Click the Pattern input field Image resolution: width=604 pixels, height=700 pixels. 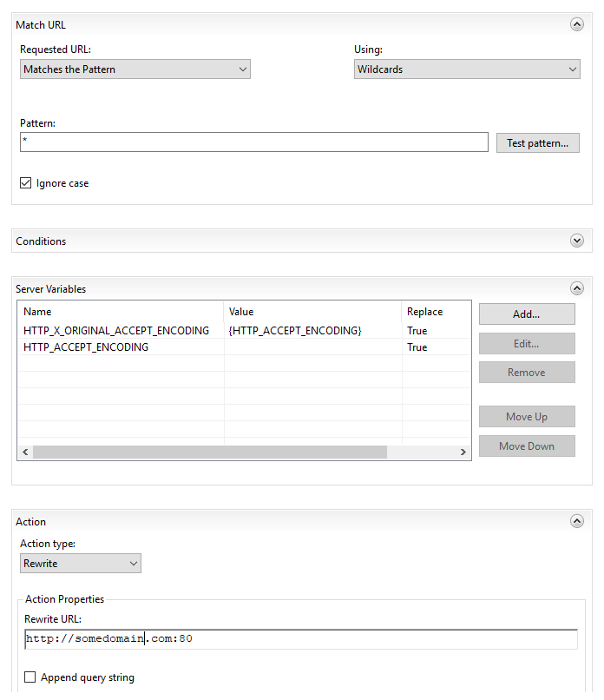(253, 142)
